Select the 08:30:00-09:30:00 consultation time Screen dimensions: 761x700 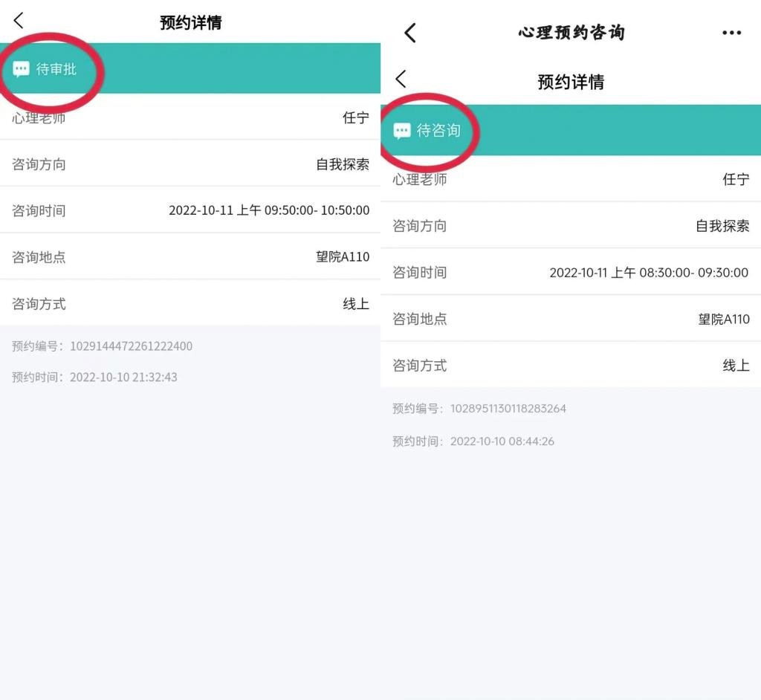coord(649,273)
